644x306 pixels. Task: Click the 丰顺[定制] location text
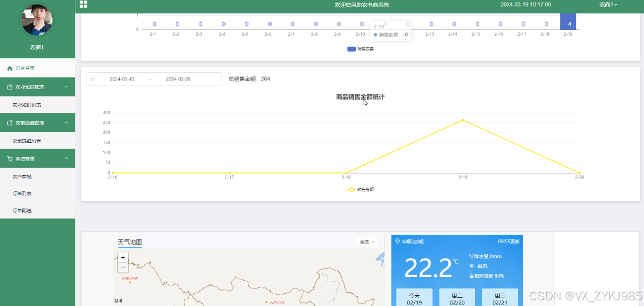coord(413,241)
